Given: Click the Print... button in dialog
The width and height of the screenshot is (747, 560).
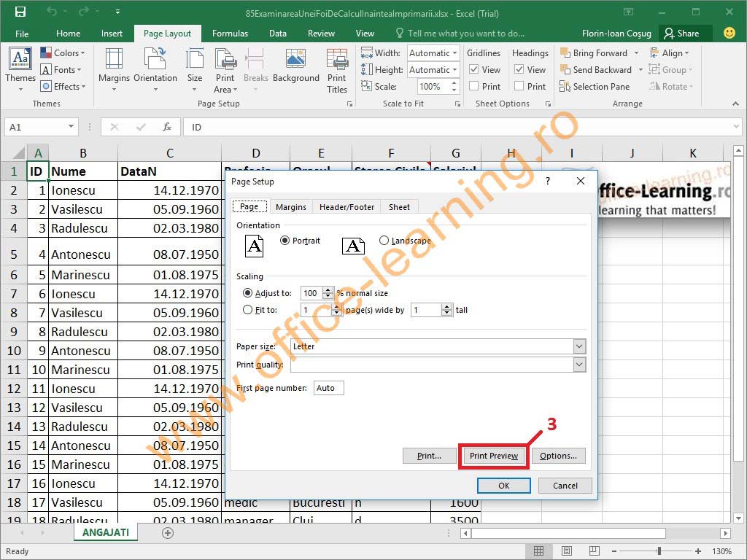Looking at the screenshot, I should pos(429,456).
